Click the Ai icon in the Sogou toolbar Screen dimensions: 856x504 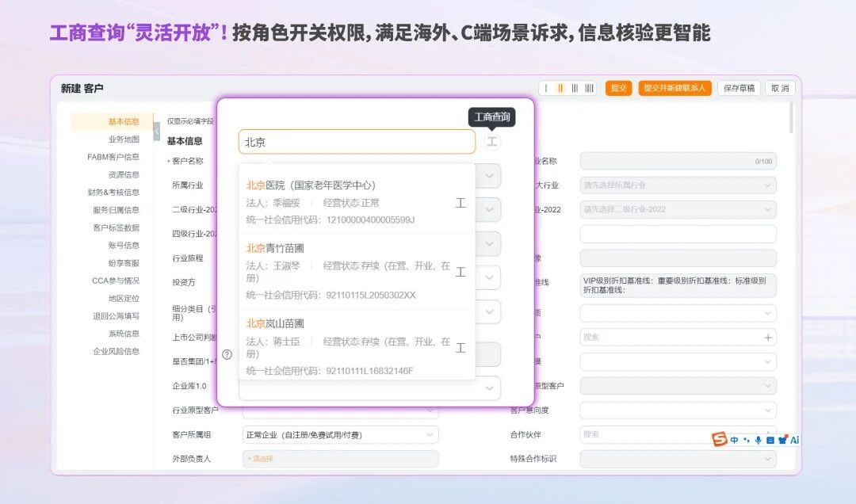click(794, 440)
